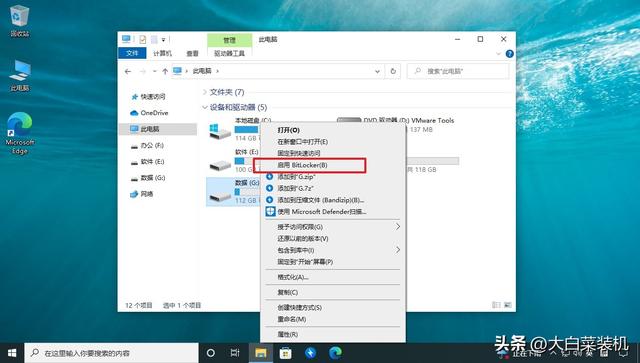Image resolution: width=640 pixels, height=363 pixels.
Task: Click the Windows Start button
Action: pos(12,353)
